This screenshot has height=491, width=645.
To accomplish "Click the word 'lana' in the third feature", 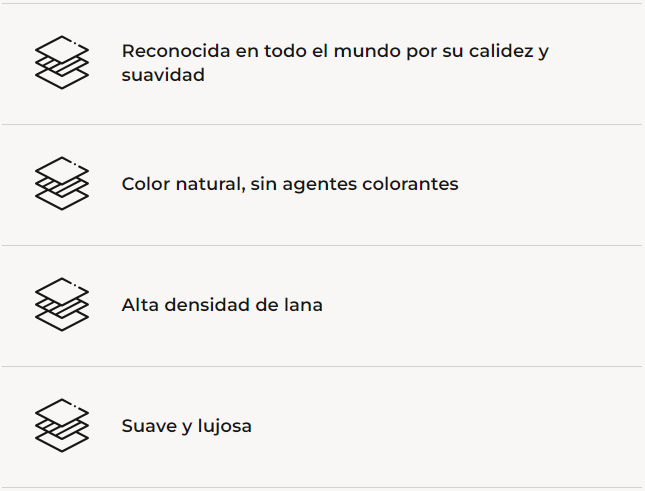I will (304, 305).
